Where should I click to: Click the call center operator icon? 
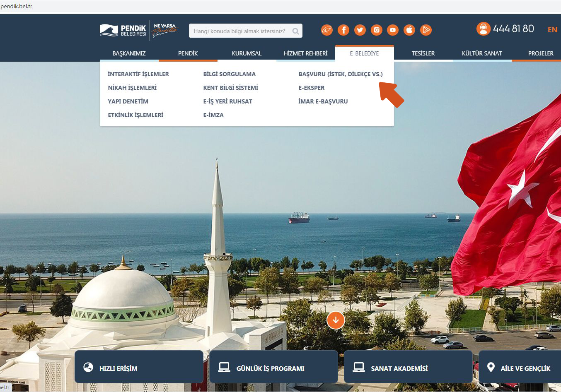(x=483, y=29)
